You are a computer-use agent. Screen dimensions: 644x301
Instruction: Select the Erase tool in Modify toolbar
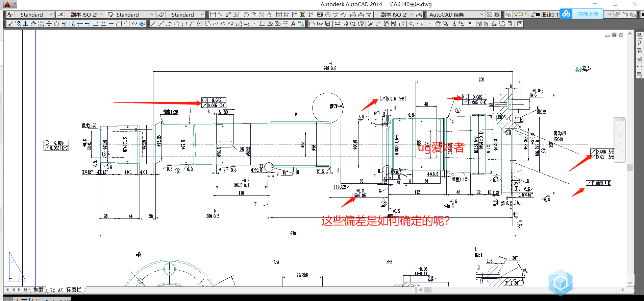(x=10, y=24)
